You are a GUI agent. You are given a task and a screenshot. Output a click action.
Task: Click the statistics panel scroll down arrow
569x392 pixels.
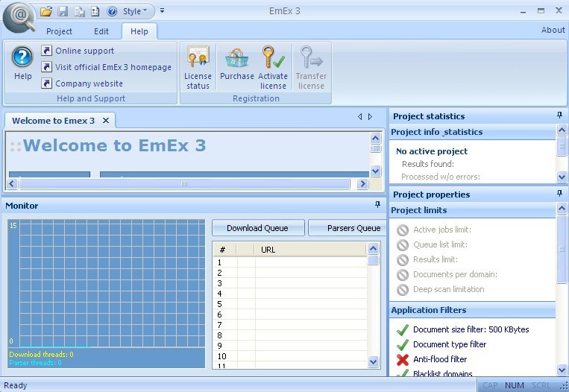coord(562,177)
